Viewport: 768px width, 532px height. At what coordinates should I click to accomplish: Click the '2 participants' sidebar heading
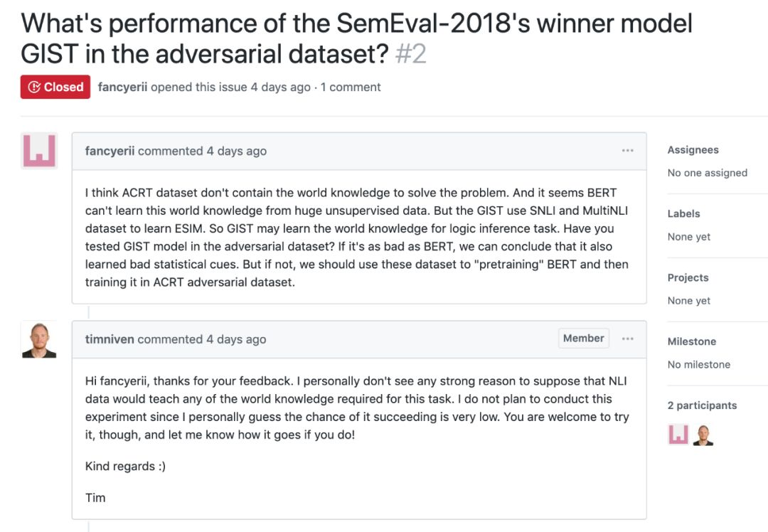702,405
